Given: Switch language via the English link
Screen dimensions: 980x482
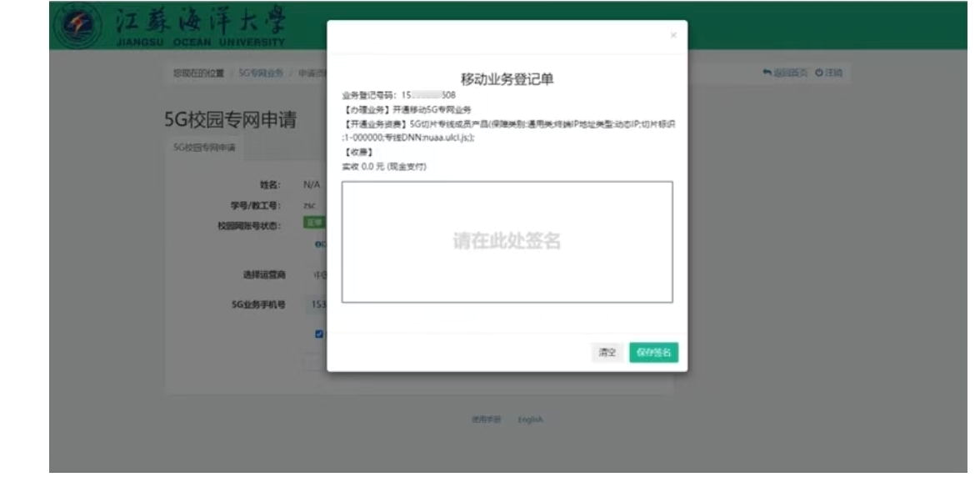Looking at the screenshot, I should click(x=530, y=419).
